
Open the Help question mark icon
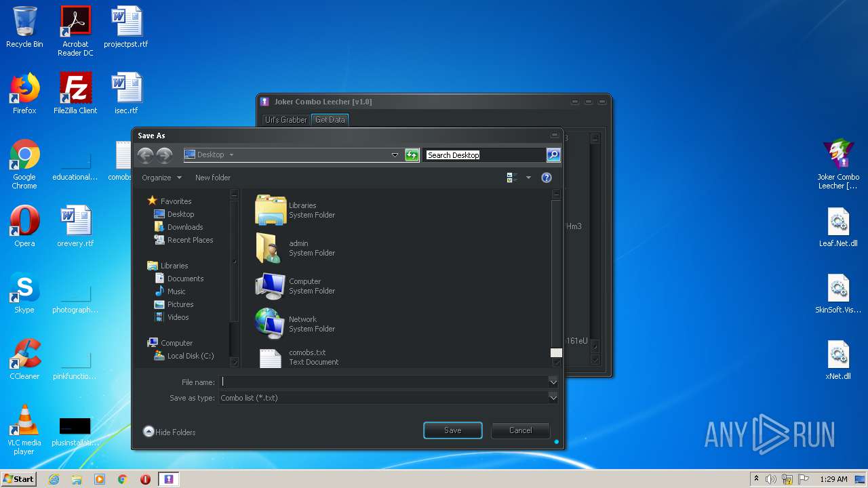click(547, 178)
